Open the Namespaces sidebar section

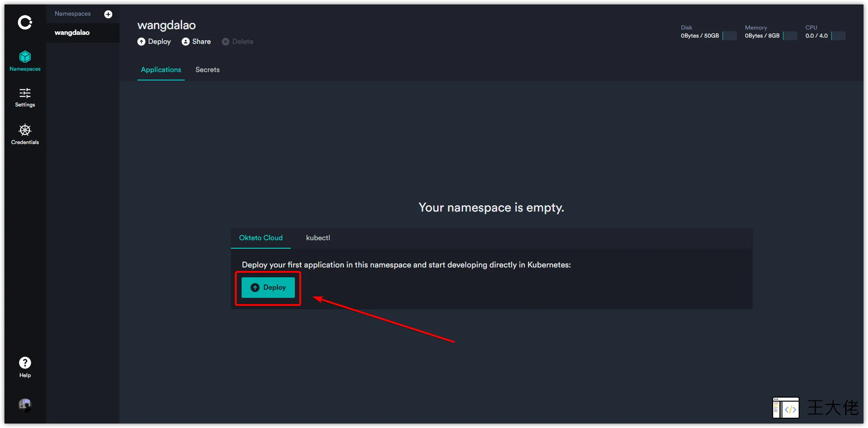(25, 61)
